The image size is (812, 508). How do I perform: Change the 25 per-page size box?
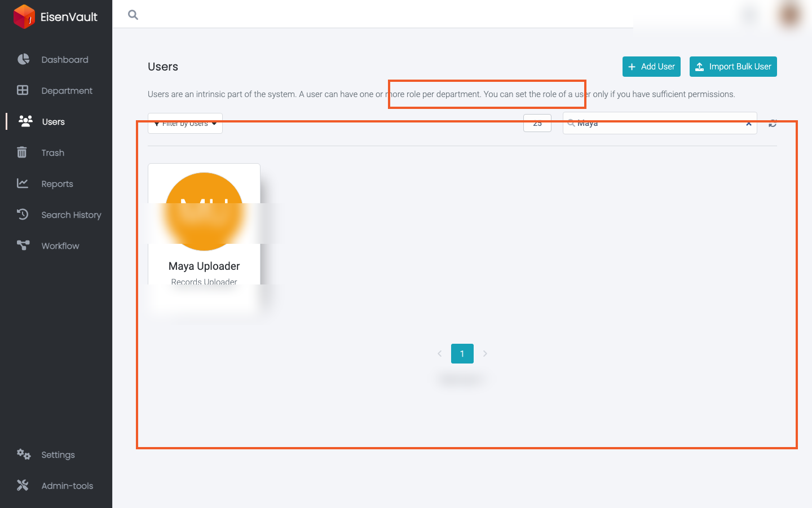point(537,123)
